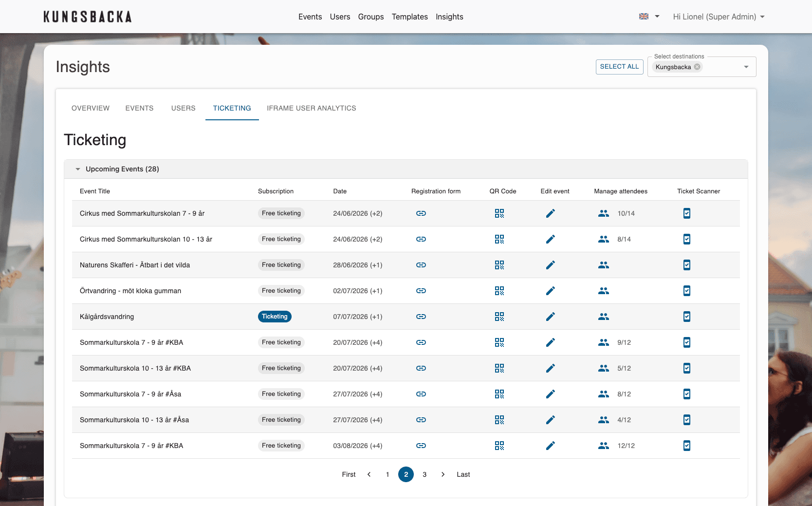
Task: Go to page 3
Action: click(x=424, y=474)
